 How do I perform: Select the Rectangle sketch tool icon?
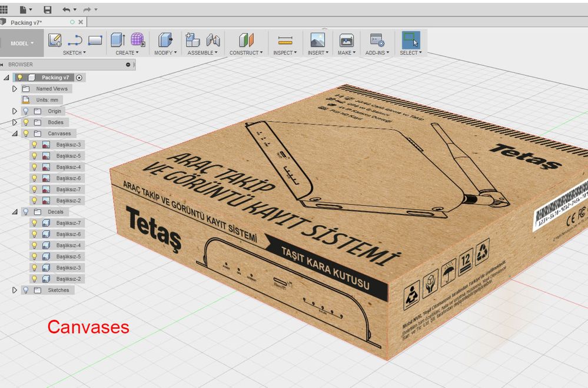coord(95,40)
